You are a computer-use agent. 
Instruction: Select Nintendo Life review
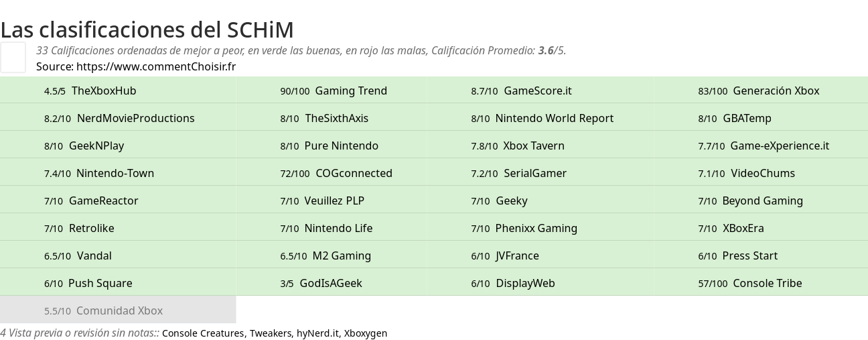[338, 228]
